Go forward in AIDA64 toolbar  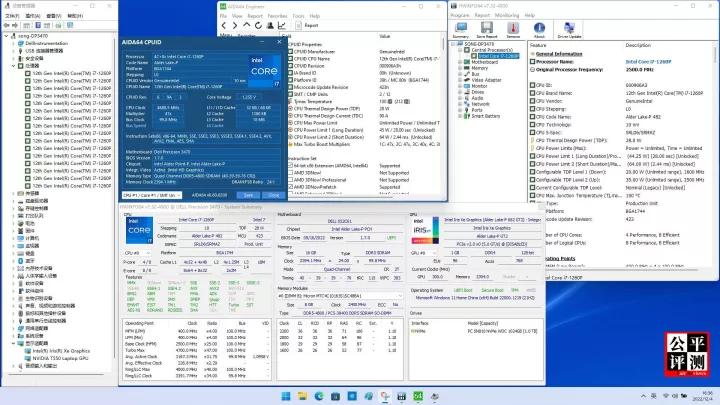235,26
